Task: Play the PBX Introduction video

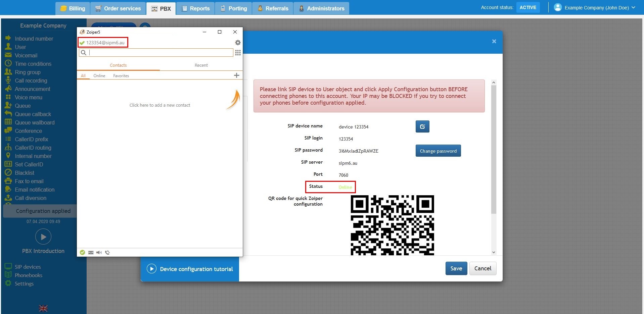Action: pyautogui.click(x=43, y=237)
